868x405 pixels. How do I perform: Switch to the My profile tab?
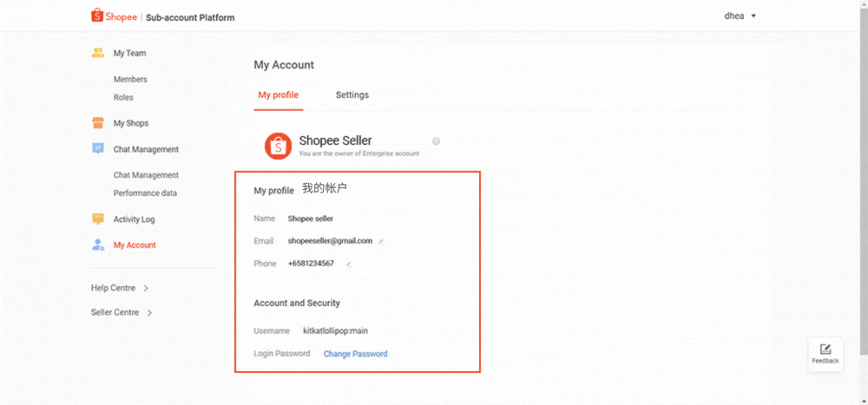click(x=279, y=95)
